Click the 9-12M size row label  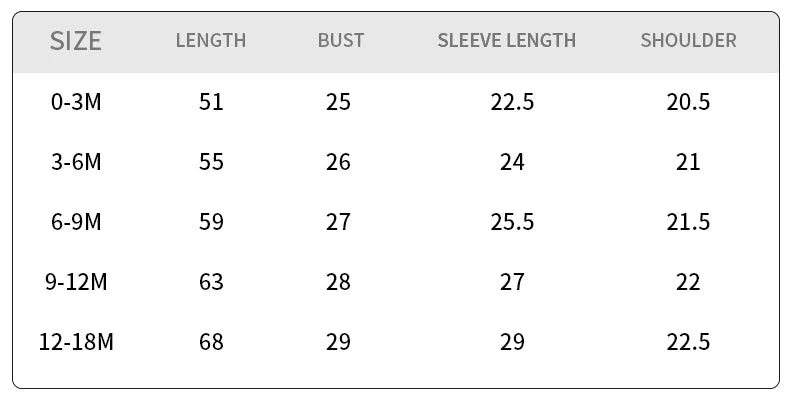[x=76, y=282]
